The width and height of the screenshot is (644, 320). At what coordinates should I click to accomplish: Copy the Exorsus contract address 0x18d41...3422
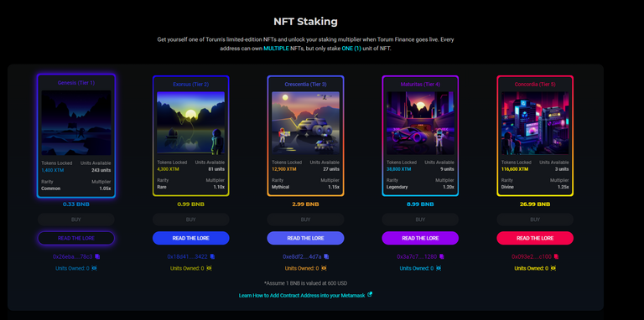(212, 257)
